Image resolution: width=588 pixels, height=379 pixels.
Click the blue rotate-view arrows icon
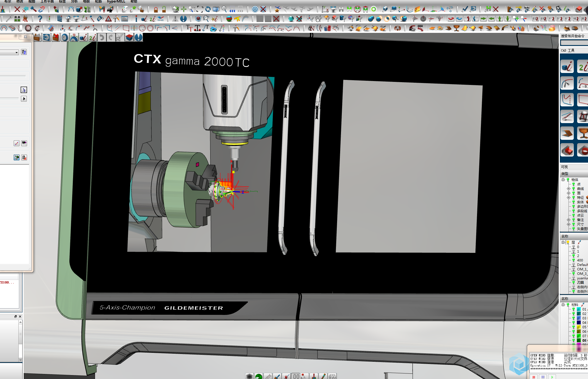[208, 9]
